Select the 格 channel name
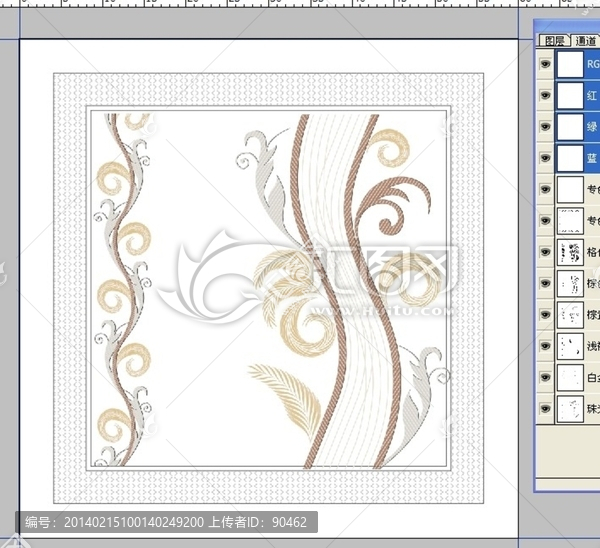This screenshot has height=548, width=600. (593, 252)
